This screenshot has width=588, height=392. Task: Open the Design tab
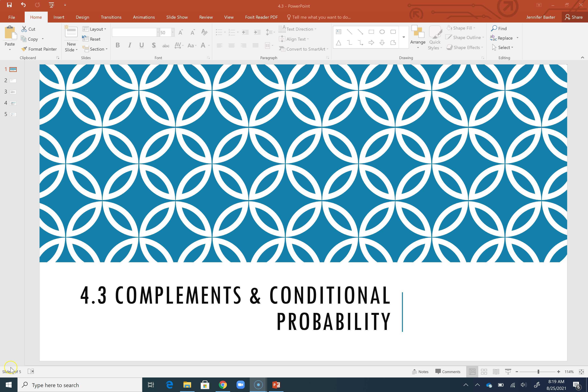pyautogui.click(x=82, y=17)
